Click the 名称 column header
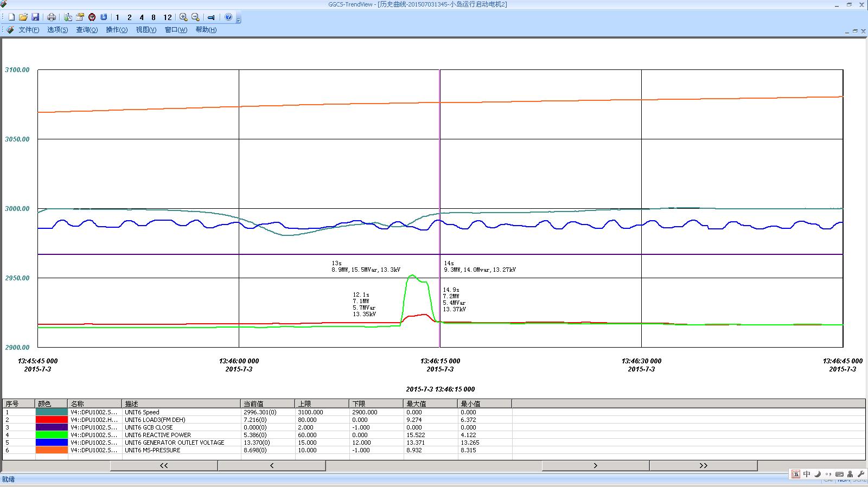868x487 pixels. point(95,404)
